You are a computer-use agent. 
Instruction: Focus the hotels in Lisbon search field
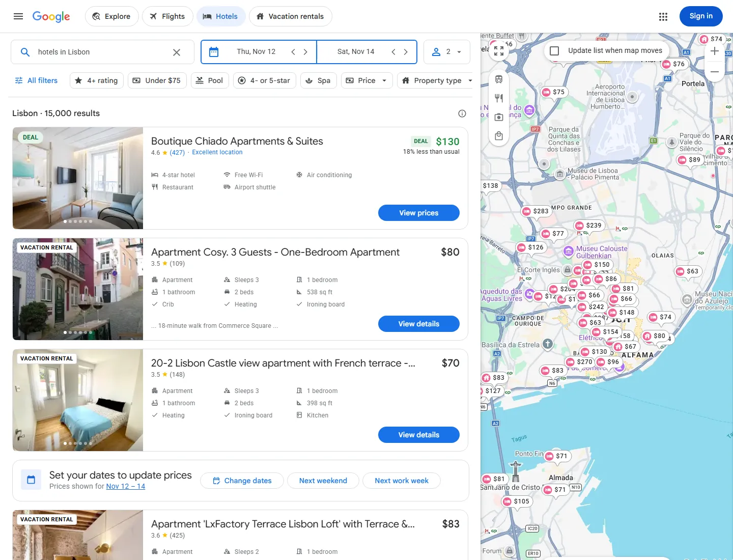point(102,52)
